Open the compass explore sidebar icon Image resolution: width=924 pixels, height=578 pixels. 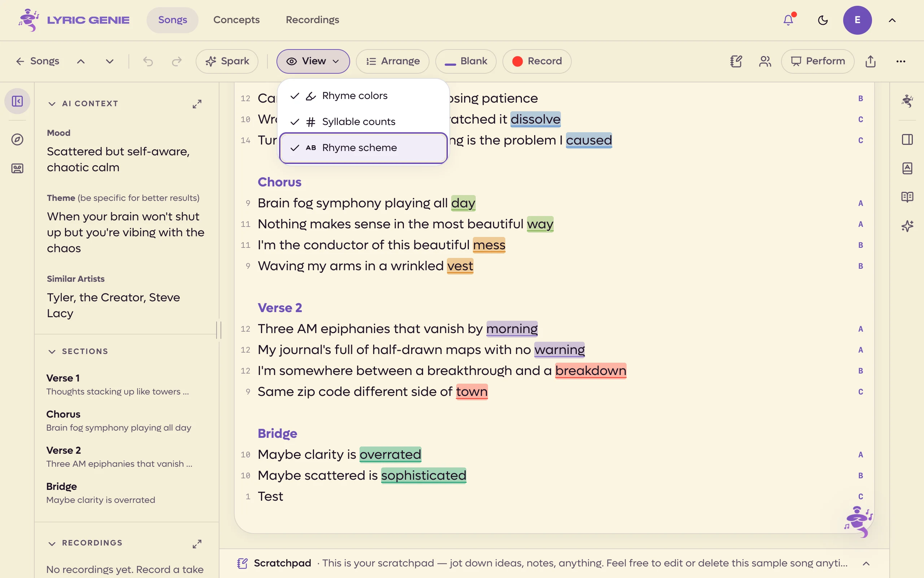17,139
